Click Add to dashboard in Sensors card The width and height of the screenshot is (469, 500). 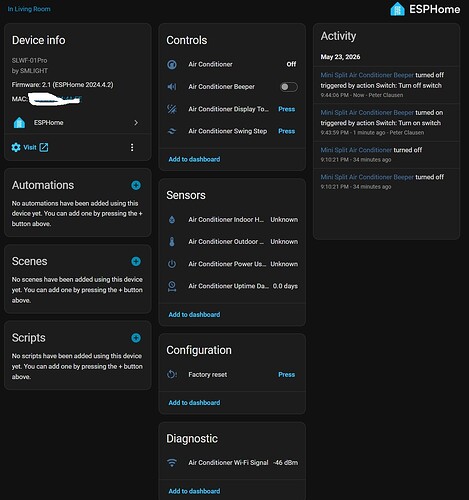click(x=194, y=315)
